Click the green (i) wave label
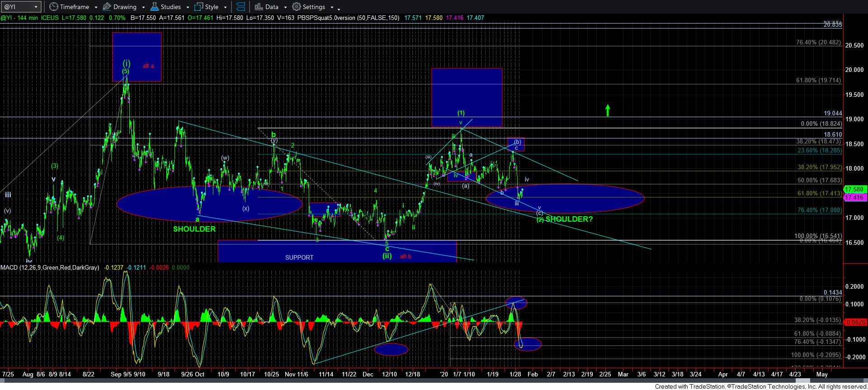The width and height of the screenshot is (868, 390). click(127, 63)
